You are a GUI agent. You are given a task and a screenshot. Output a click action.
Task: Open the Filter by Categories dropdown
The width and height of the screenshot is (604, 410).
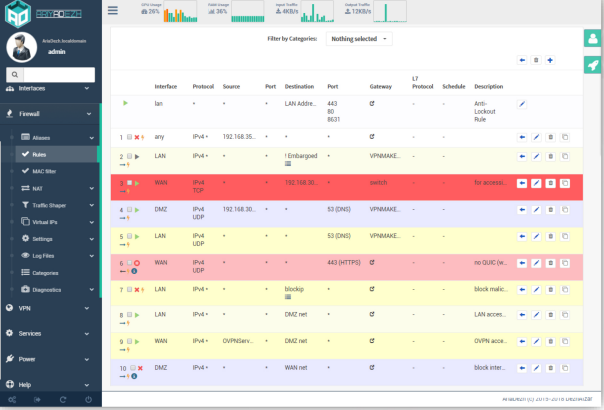click(359, 39)
